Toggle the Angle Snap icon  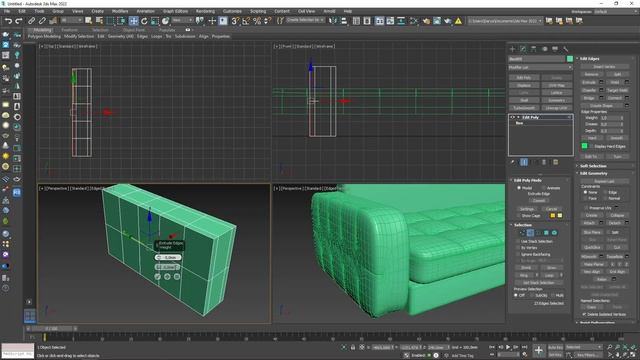pos(246,21)
